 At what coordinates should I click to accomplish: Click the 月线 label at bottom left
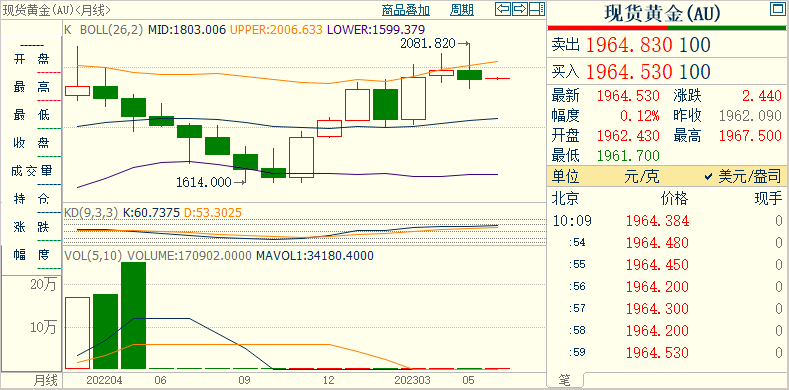coord(46,379)
